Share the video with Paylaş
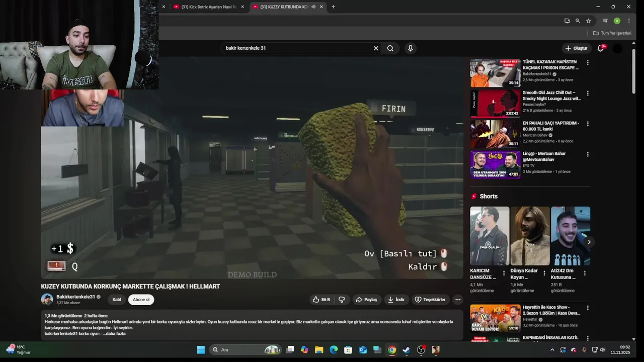 coord(366,300)
